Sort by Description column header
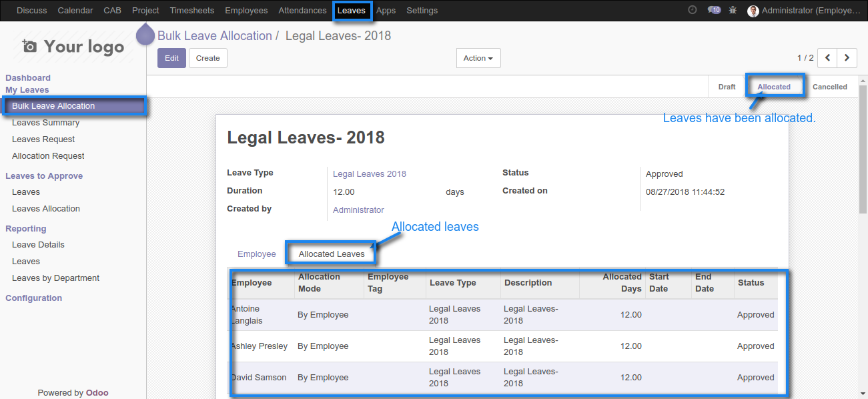 coord(540,283)
